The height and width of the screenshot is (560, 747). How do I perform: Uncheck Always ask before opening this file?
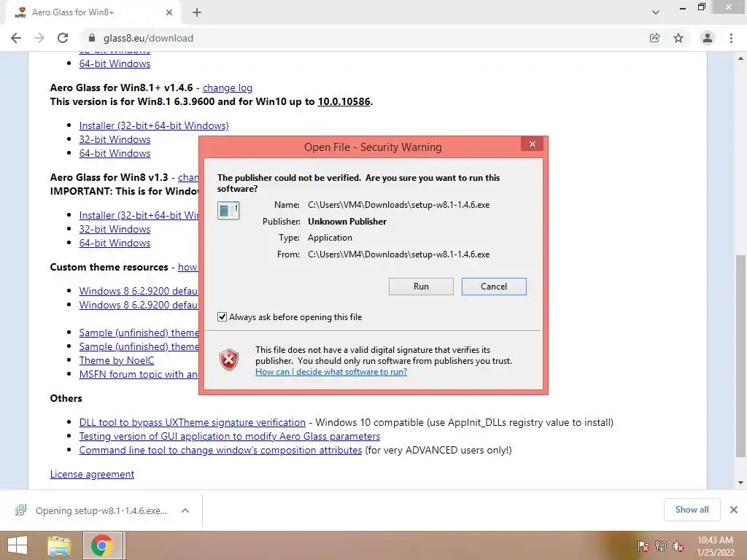click(x=222, y=316)
